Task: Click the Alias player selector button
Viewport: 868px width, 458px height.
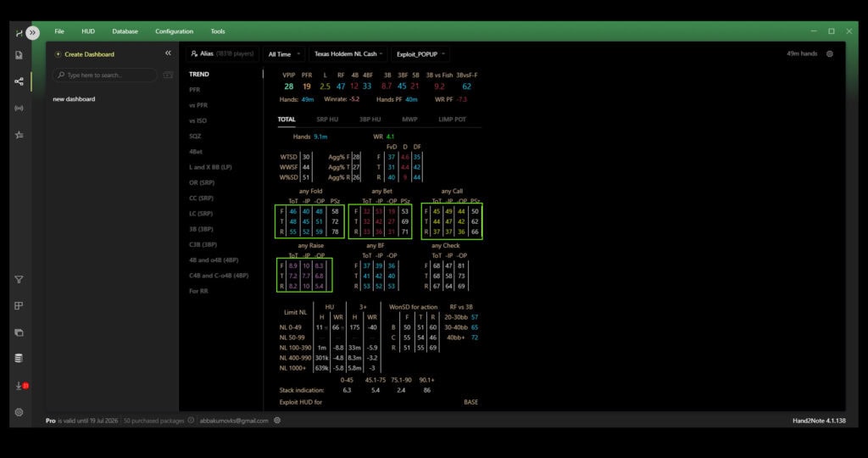Action: [x=222, y=53]
